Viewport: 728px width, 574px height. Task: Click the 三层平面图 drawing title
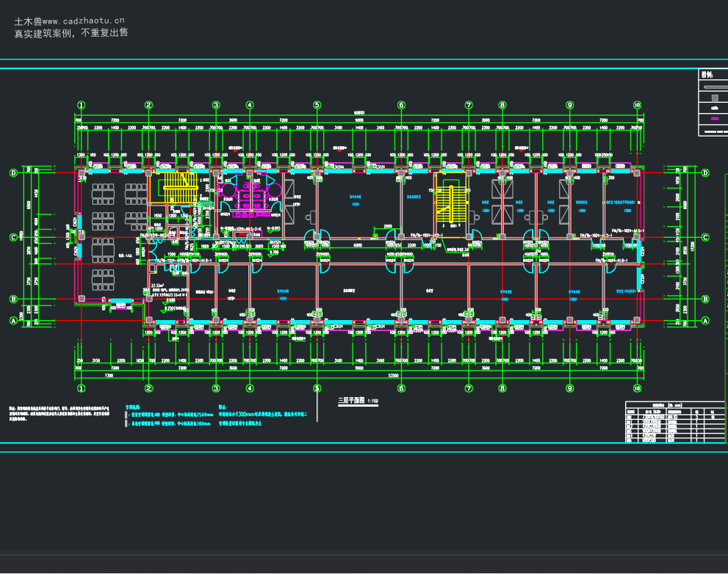(x=351, y=400)
